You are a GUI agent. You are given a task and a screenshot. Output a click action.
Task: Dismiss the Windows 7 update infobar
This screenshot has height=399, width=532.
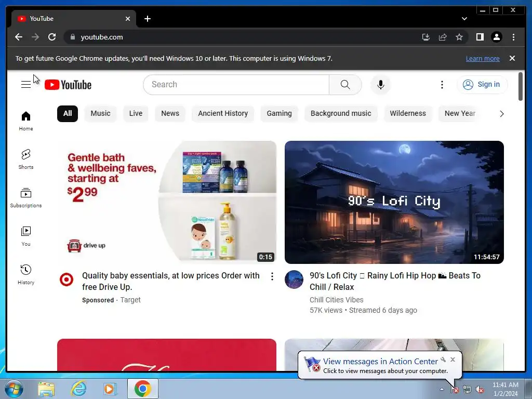tap(512, 58)
